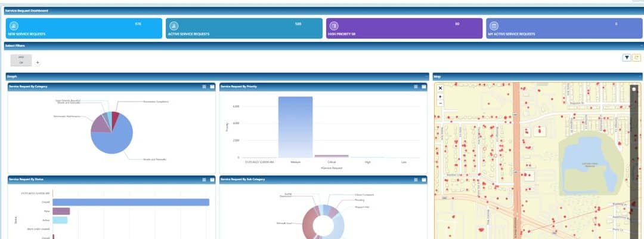
Task: Click the High Priority SR tile icon
Action: pos(334,26)
